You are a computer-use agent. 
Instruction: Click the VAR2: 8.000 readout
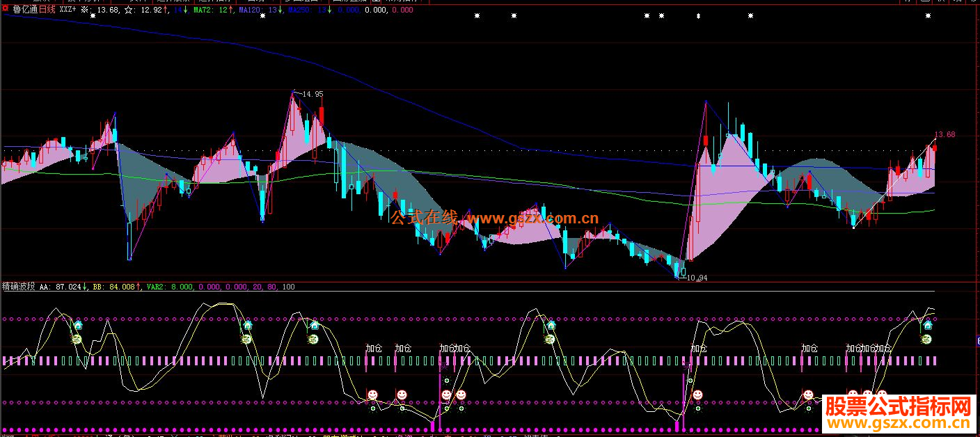tap(171, 287)
